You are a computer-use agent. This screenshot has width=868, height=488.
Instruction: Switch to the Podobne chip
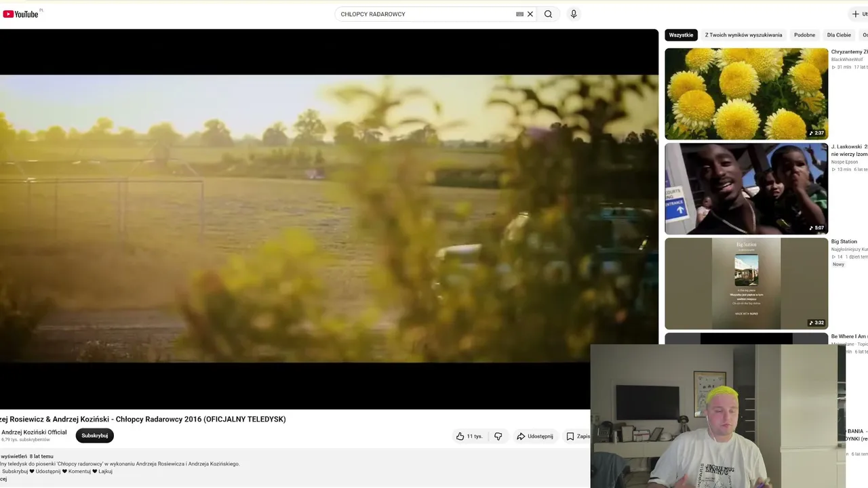pyautogui.click(x=804, y=35)
